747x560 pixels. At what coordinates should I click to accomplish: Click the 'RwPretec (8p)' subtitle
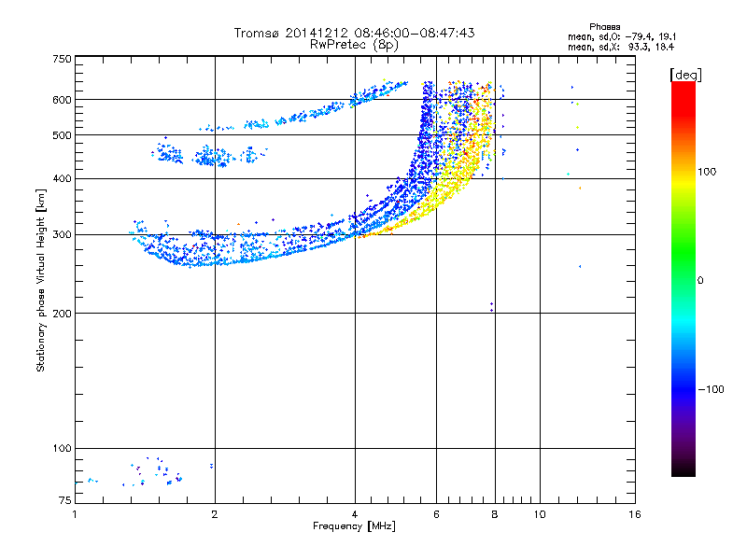tap(354, 45)
